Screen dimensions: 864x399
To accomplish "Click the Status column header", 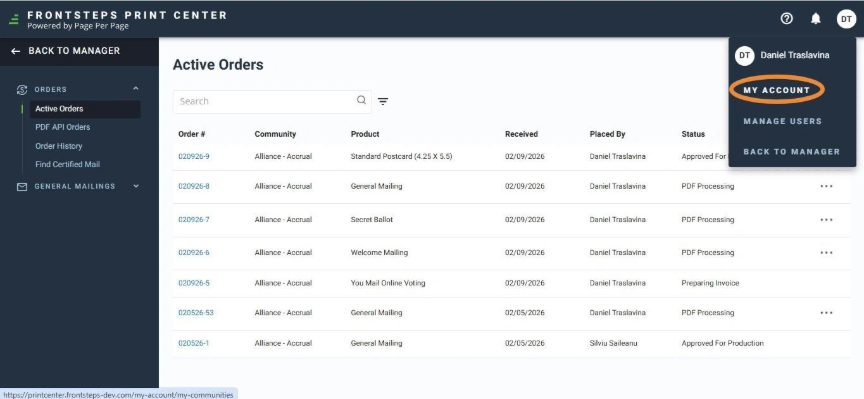I will 693,134.
